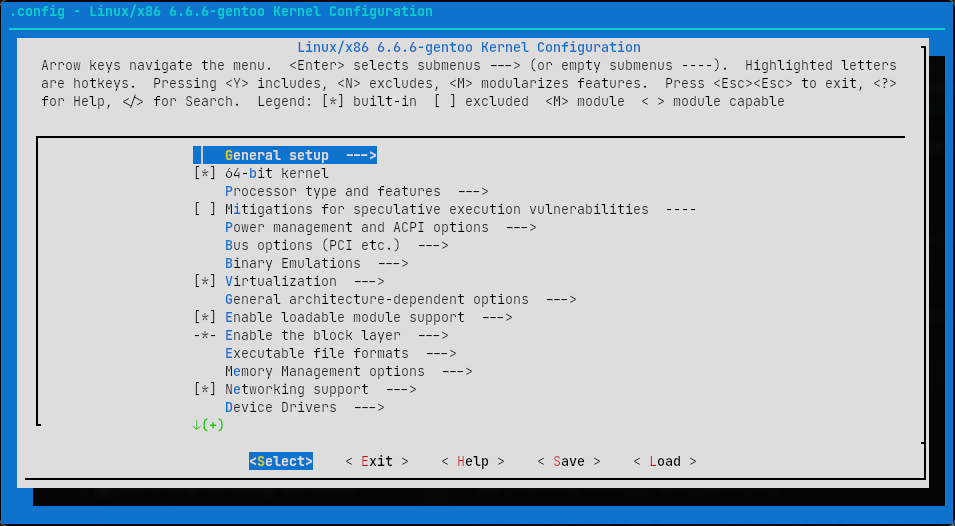This screenshot has width=955, height=526.
Task: Click the Select button
Action: pyautogui.click(x=281, y=461)
